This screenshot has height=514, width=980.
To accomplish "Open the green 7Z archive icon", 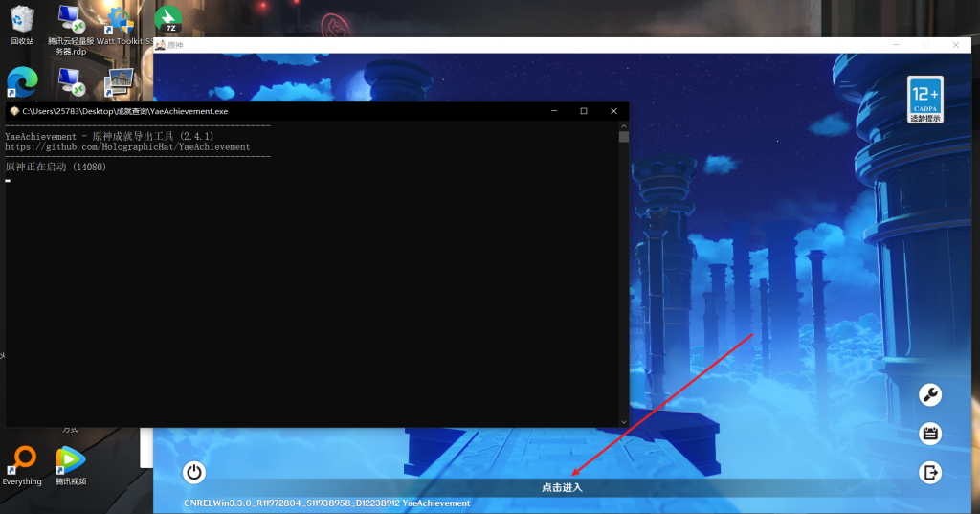I will [x=168, y=19].
